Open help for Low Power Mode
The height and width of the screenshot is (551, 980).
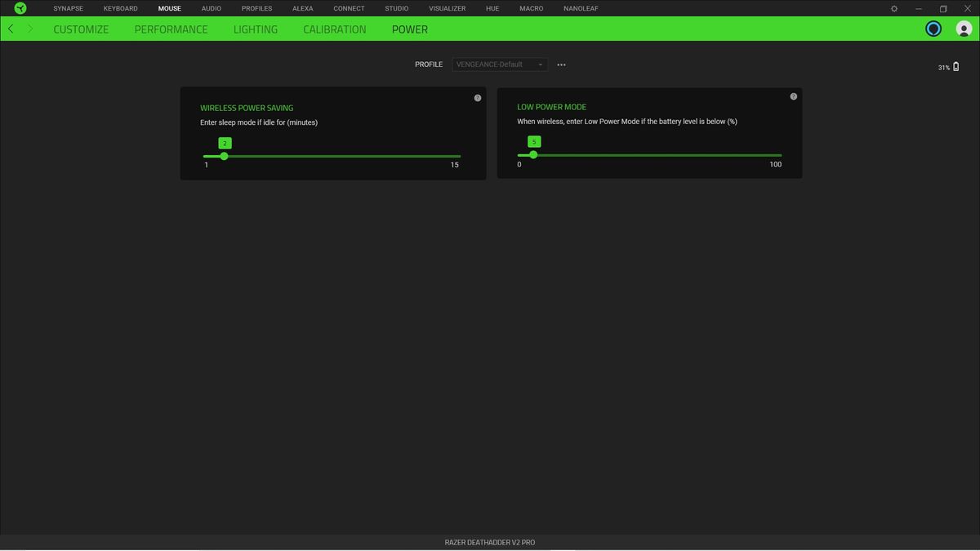pyautogui.click(x=794, y=96)
